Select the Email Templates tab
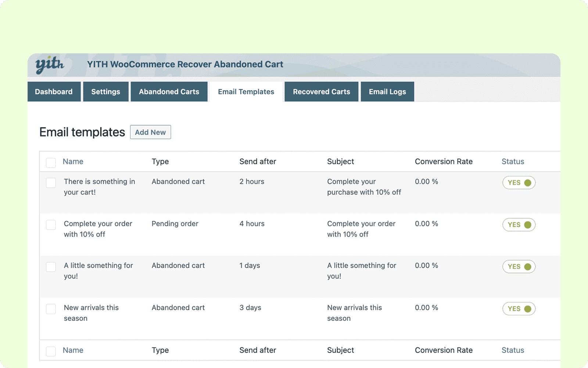 point(245,92)
